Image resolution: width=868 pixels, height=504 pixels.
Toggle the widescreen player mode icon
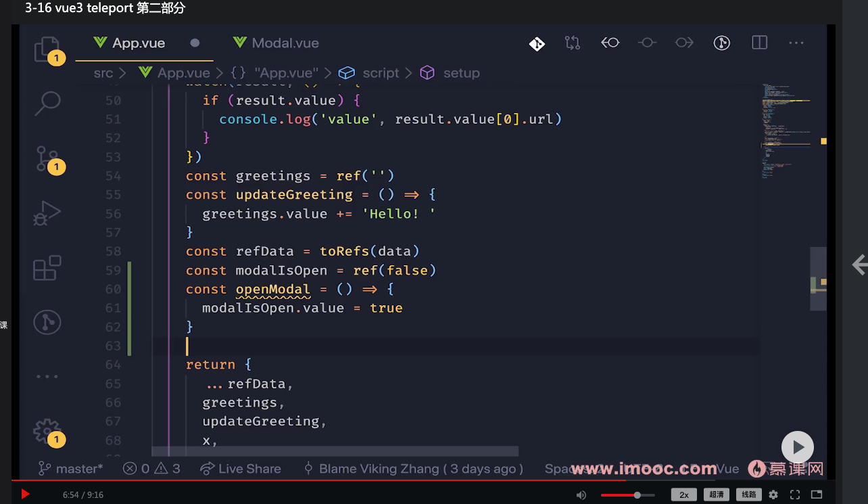tap(817, 495)
